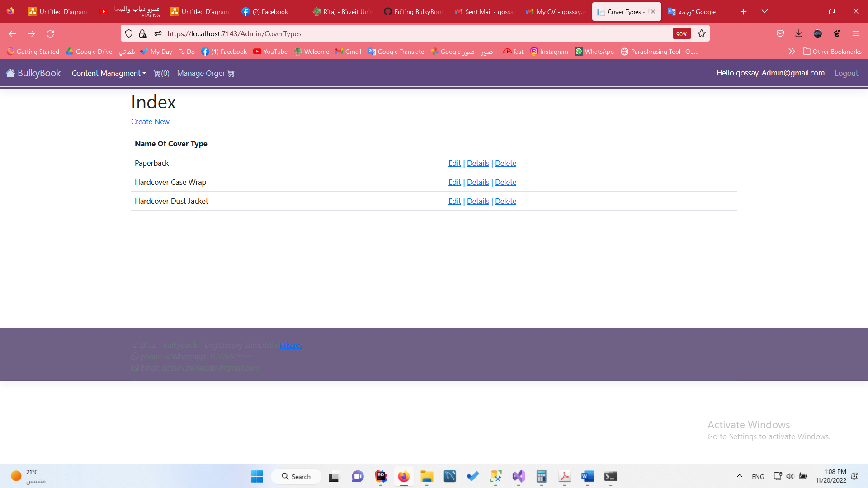Expand the Content Managment dropdown menu
Image resolution: width=868 pixels, height=488 pixels.
click(x=108, y=73)
